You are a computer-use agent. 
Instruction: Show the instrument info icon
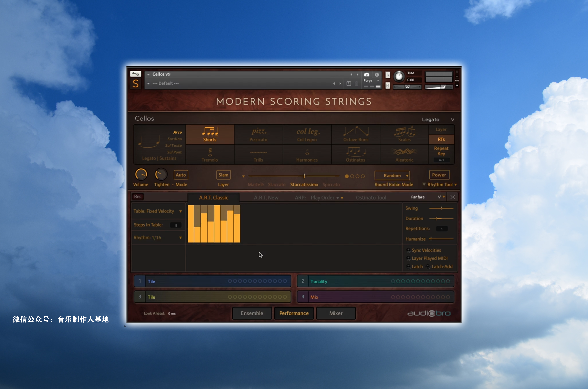(377, 75)
